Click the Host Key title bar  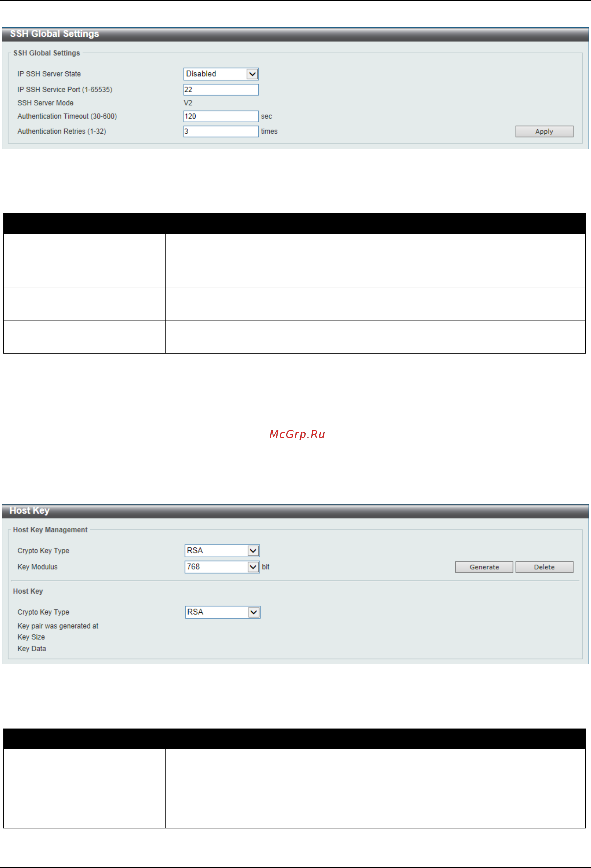pos(295,511)
